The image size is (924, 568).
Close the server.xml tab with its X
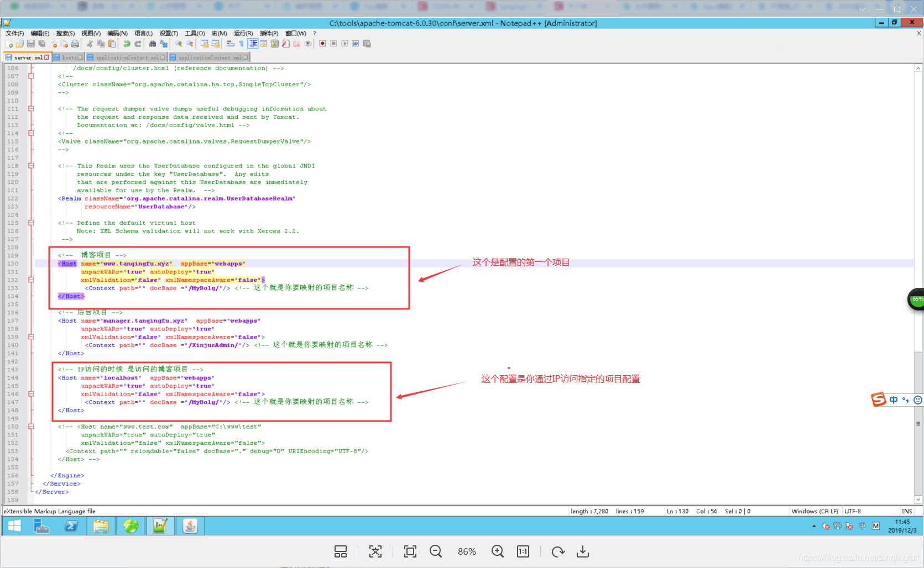click(x=46, y=57)
